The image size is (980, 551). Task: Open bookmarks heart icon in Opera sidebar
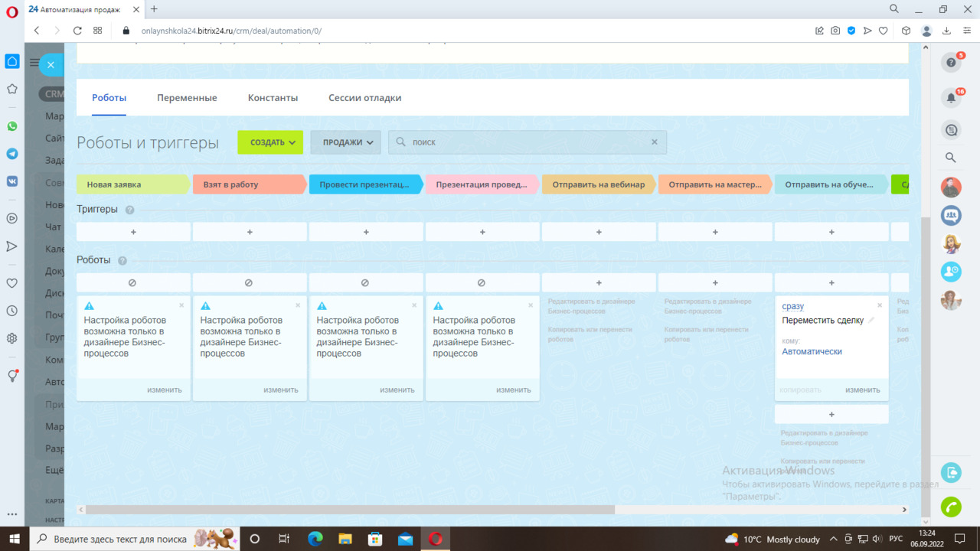pos(12,283)
